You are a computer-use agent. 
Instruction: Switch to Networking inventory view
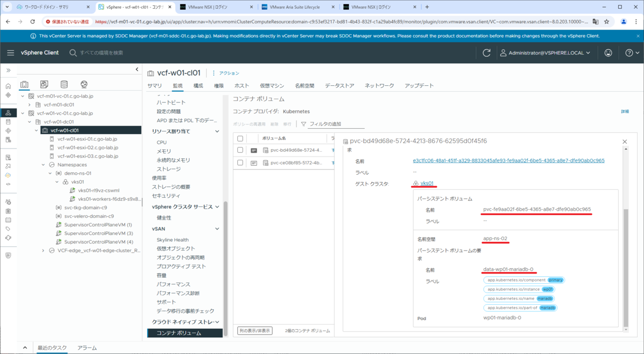[84, 85]
